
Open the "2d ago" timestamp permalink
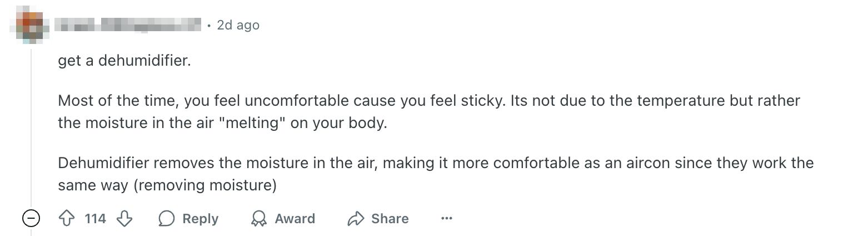click(x=238, y=25)
